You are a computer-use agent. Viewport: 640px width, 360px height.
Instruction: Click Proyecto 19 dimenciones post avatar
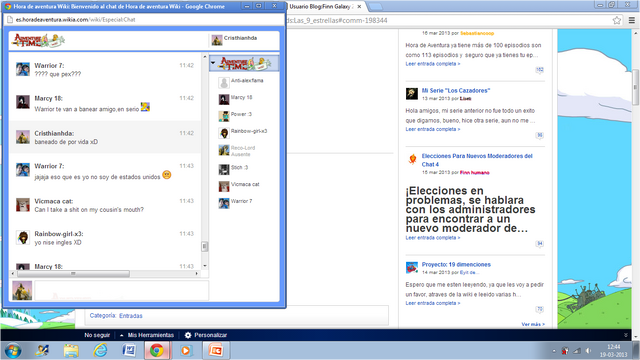pos(411,267)
